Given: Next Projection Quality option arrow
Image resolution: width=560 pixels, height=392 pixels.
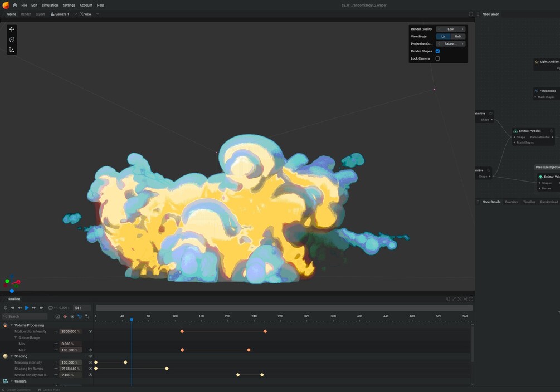Looking at the screenshot, I should click(x=462, y=44).
